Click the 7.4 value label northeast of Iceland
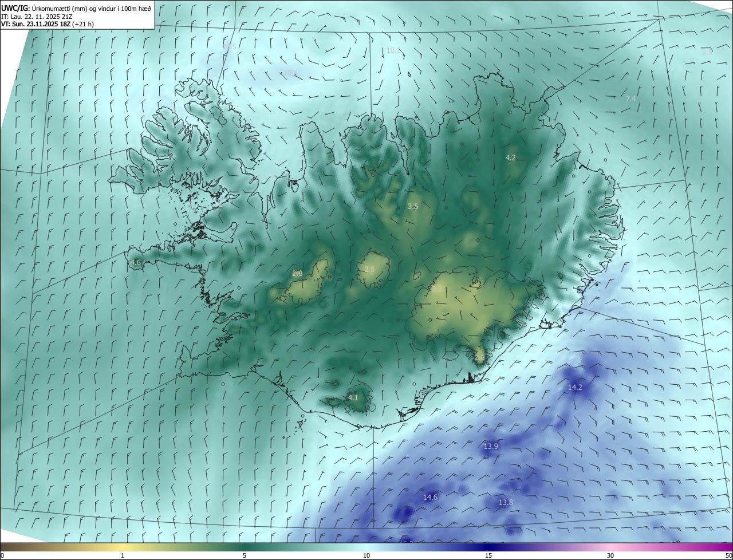Image resolution: width=733 pixels, height=560 pixels. [x=630, y=99]
